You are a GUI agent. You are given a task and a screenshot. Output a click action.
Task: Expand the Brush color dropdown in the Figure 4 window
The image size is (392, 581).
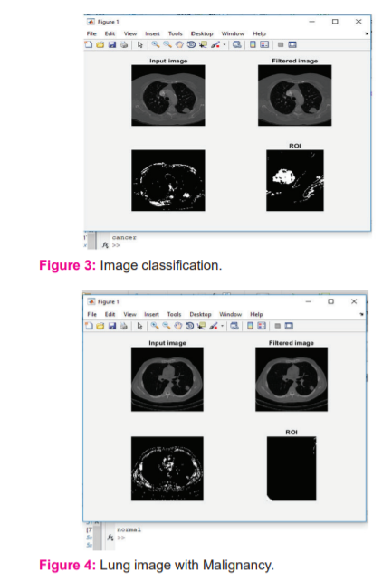pos(223,326)
